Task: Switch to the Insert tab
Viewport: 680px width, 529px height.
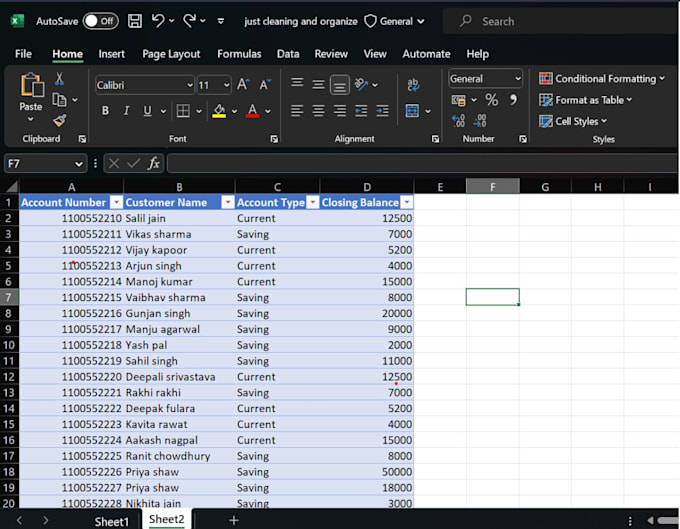Action: 111,54
